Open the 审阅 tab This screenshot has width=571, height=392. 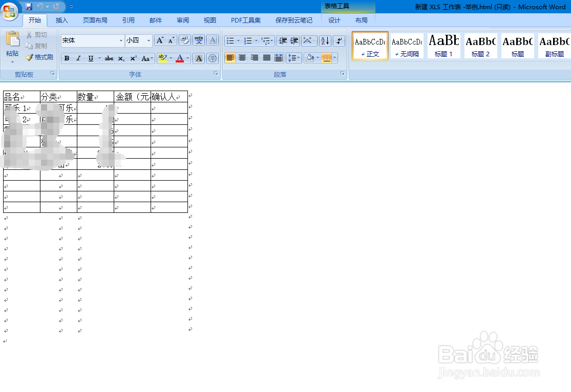coord(183,20)
